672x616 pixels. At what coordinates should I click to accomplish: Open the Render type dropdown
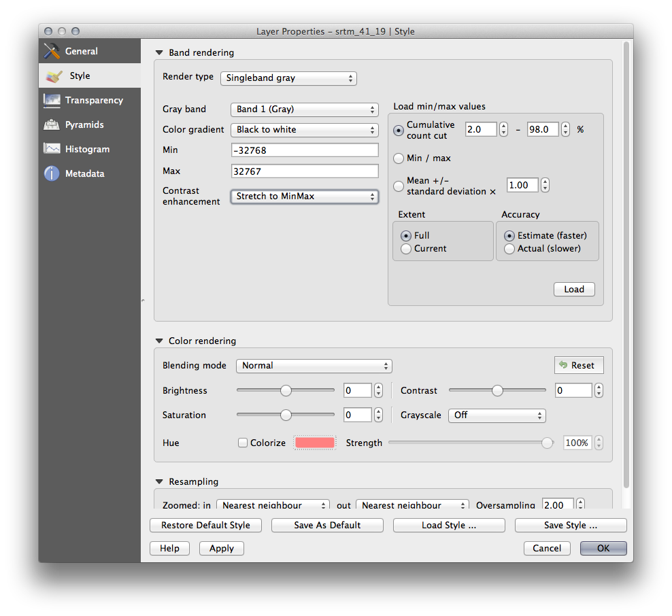click(x=288, y=78)
